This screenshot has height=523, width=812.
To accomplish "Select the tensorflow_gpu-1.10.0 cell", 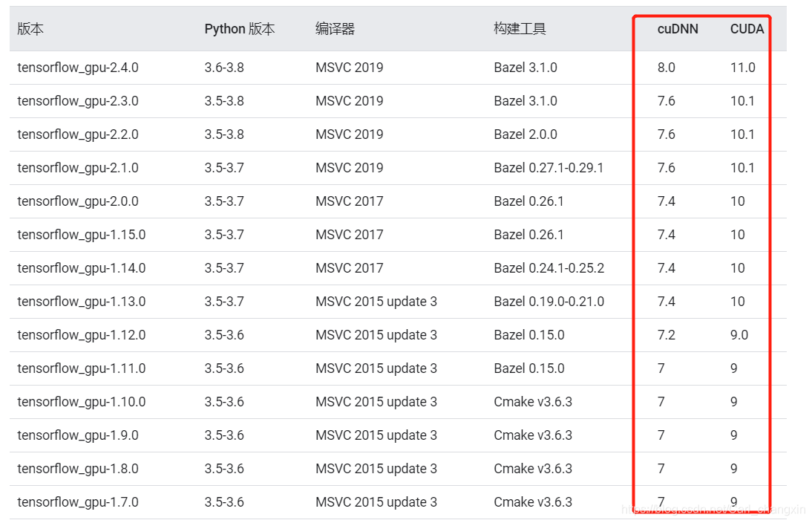I will pos(82,402).
